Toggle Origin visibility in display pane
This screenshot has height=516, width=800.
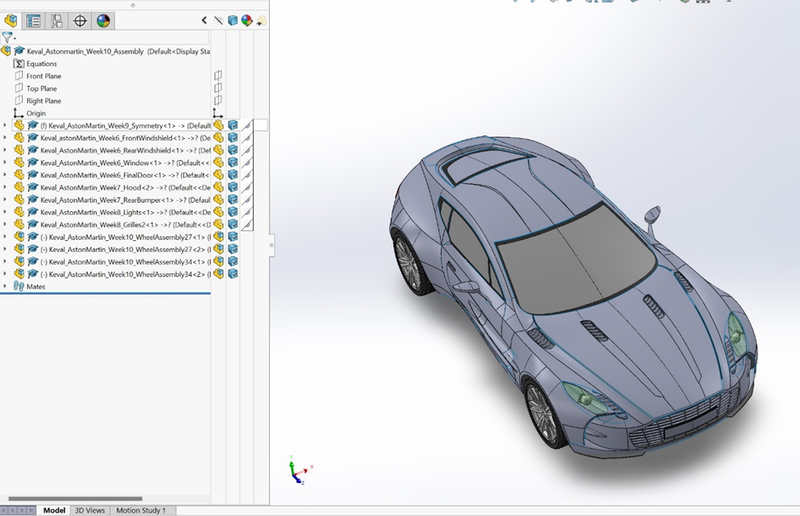218,113
